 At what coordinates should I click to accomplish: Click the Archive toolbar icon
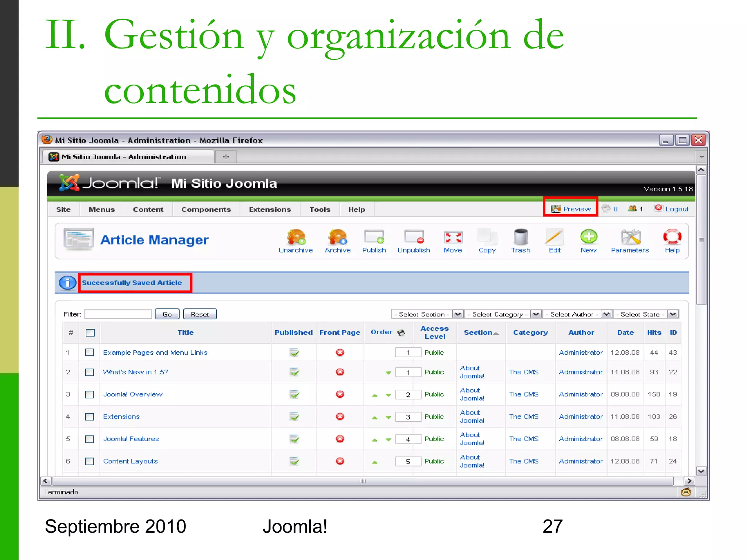click(x=337, y=237)
